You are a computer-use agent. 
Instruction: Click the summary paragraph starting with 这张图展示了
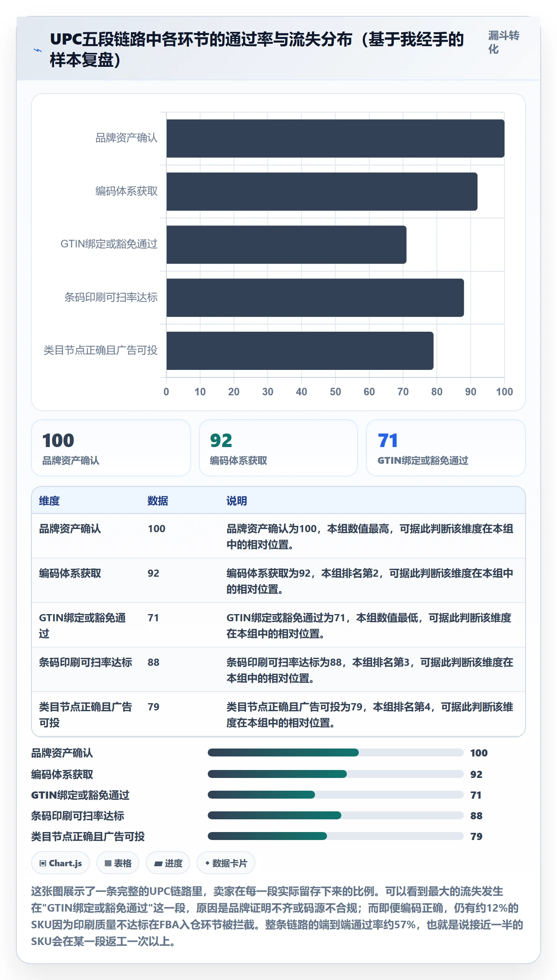tap(277, 916)
